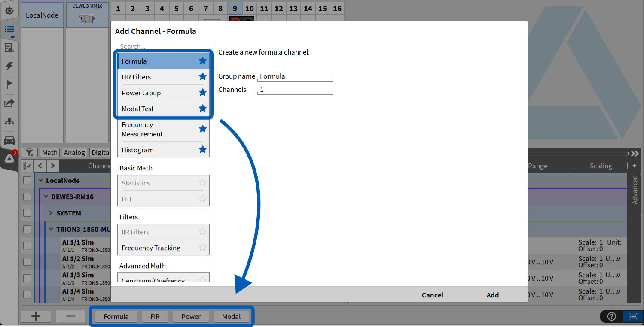Open the system settings gear icon

click(9, 11)
